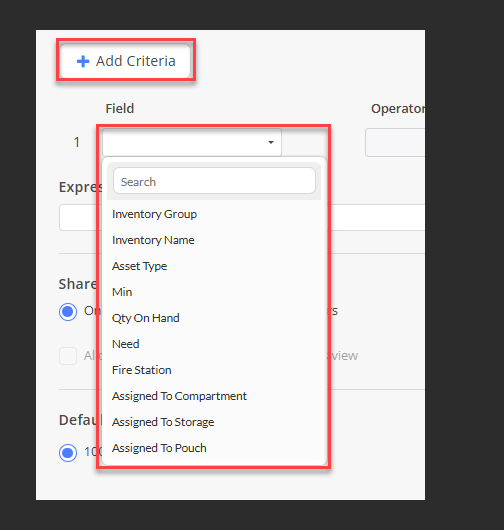Toggle the checkbox below Share radio button
The image size is (504, 530).
coord(68,356)
